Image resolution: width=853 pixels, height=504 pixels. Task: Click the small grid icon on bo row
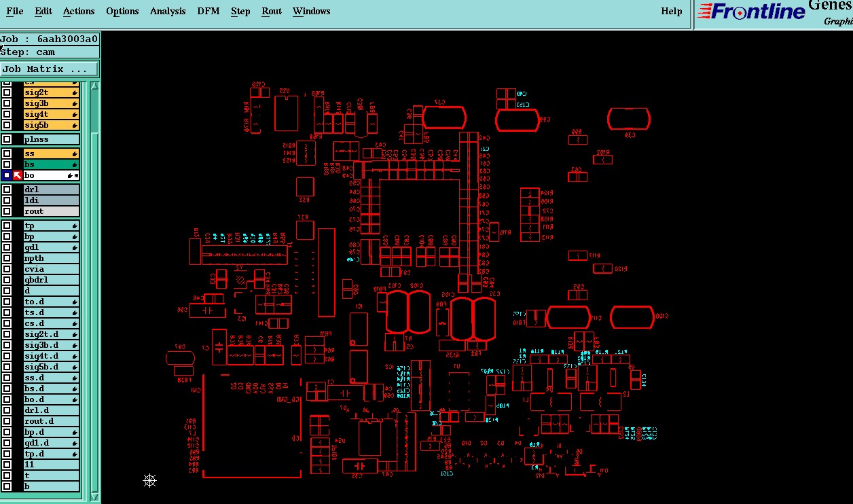pyautogui.click(x=76, y=176)
